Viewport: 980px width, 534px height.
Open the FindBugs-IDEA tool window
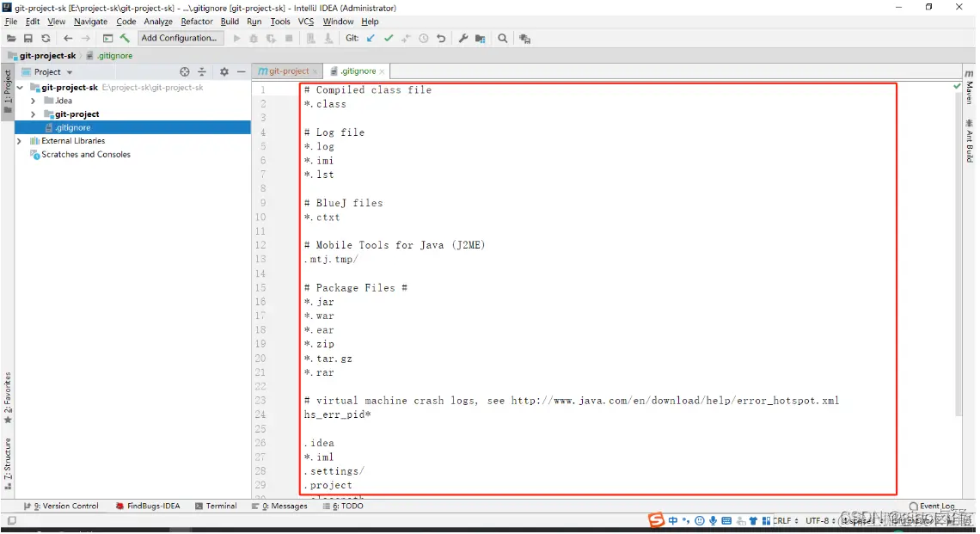click(x=148, y=506)
